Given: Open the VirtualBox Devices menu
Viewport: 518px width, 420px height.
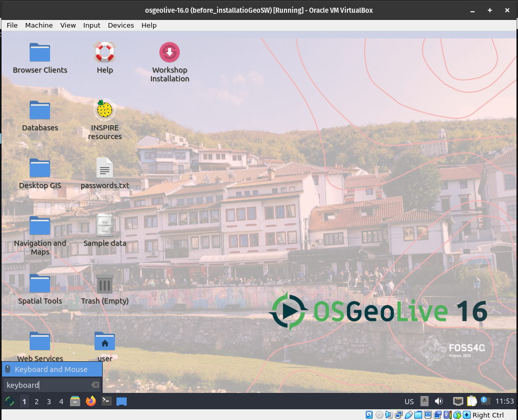Looking at the screenshot, I should pyautogui.click(x=121, y=25).
